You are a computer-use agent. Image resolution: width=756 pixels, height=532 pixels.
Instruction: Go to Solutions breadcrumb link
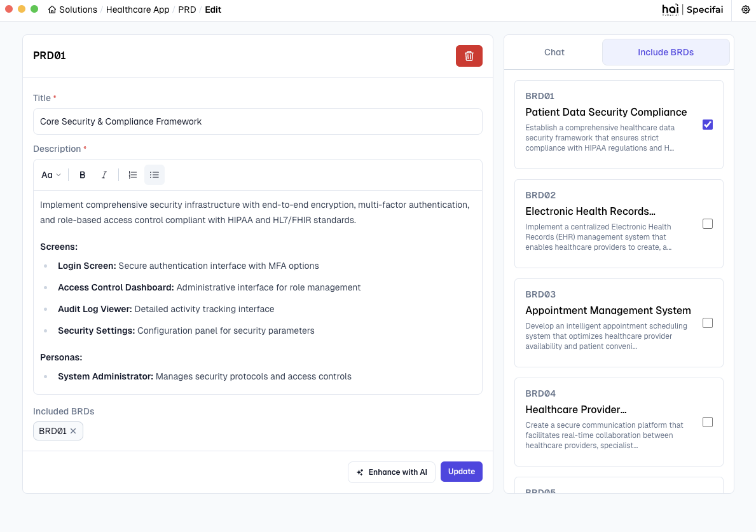[x=78, y=10]
